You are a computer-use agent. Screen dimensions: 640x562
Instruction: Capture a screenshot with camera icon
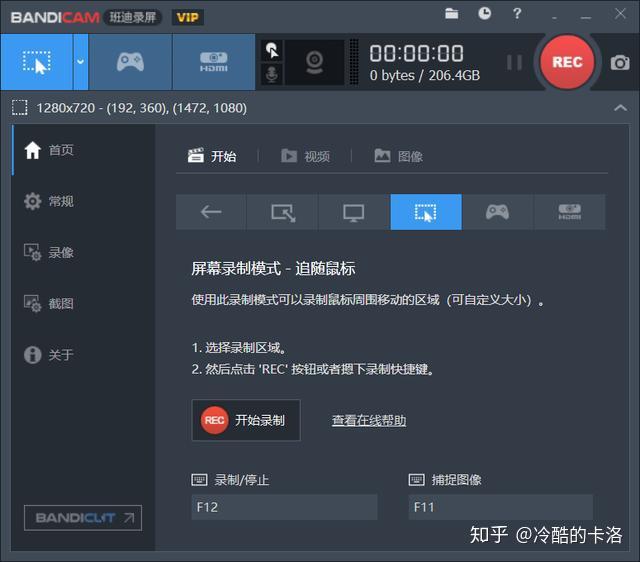[x=620, y=63]
